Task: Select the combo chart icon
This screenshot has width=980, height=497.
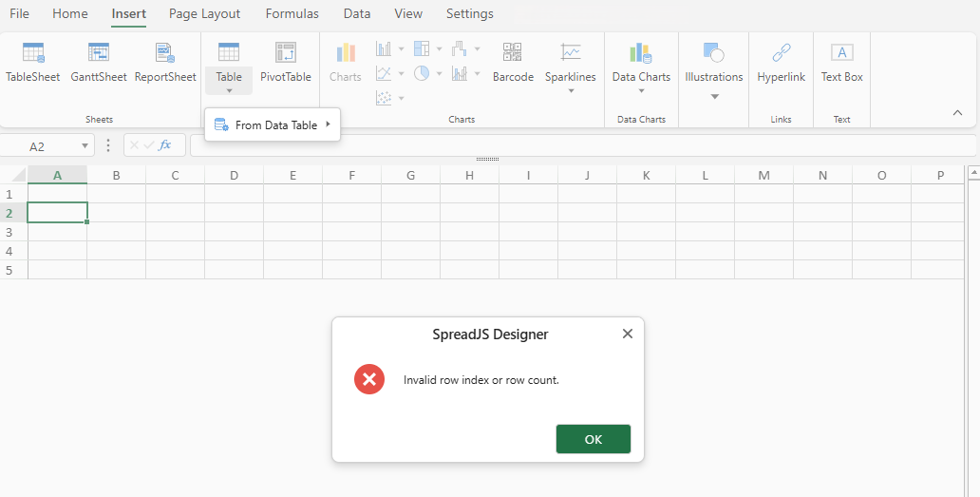Action: pos(460,74)
